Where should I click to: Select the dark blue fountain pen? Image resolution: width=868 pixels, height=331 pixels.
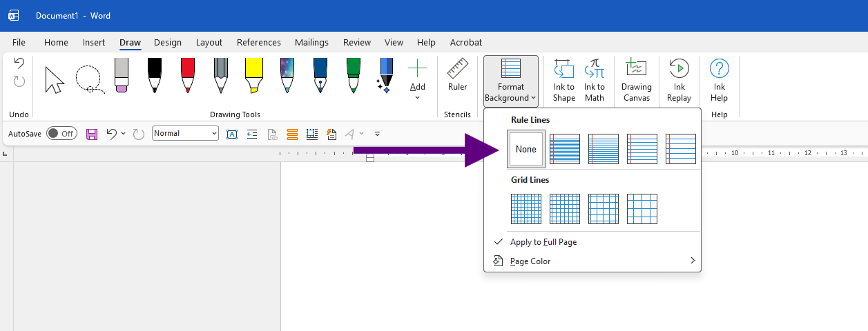click(x=320, y=76)
